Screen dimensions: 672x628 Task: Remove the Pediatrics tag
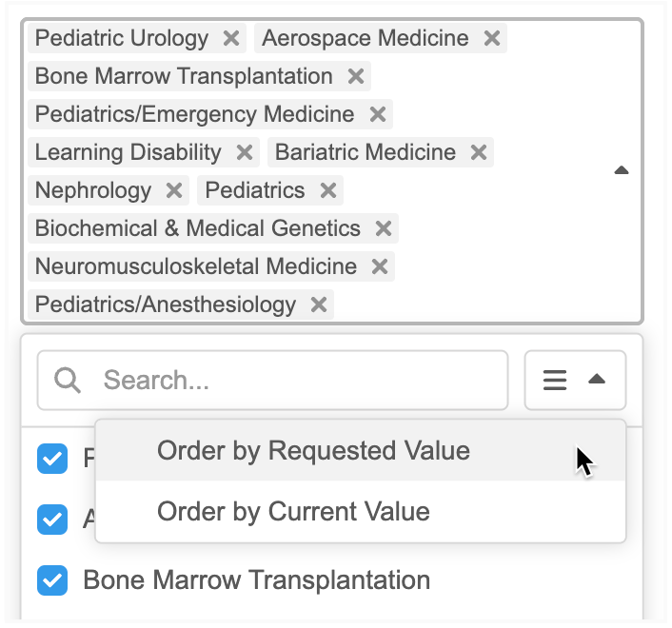(327, 190)
